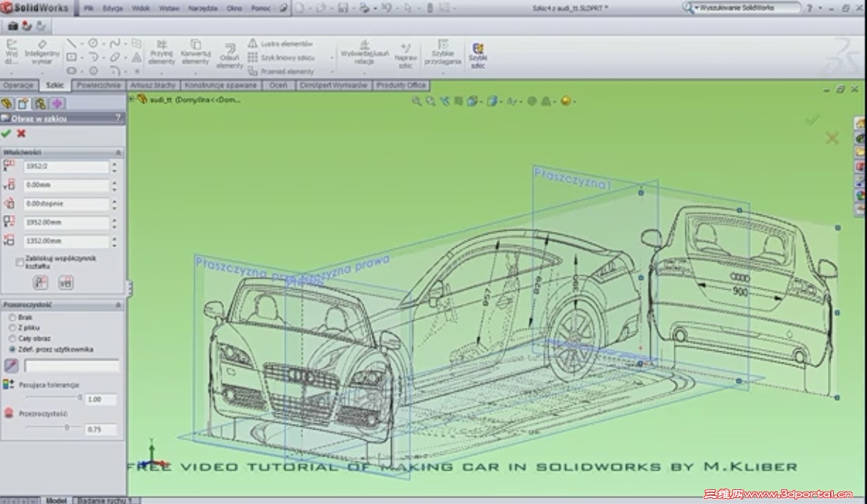Open the ConfigurationManager tab icon

click(x=40, y=103)
